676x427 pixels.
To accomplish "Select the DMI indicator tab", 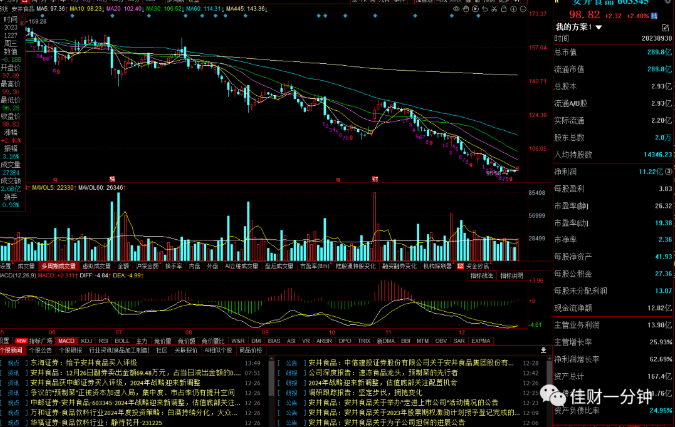I will pos(257,341).
